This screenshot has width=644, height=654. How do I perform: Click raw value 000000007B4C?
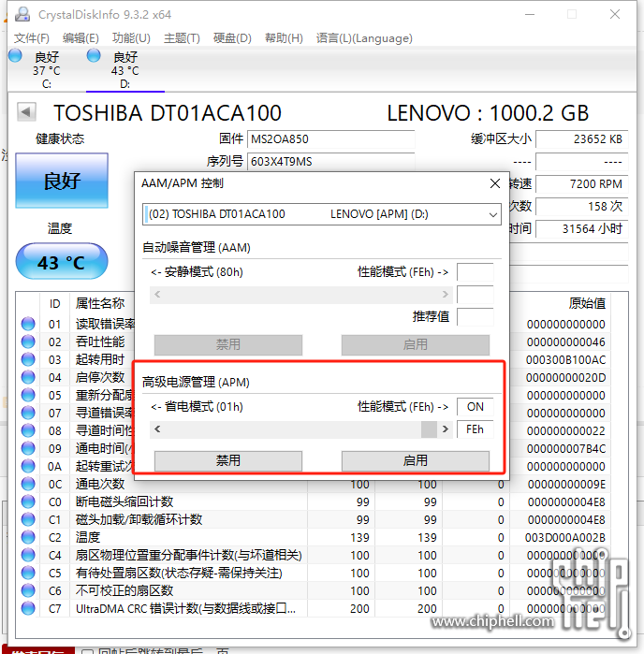tap(565, 448)
